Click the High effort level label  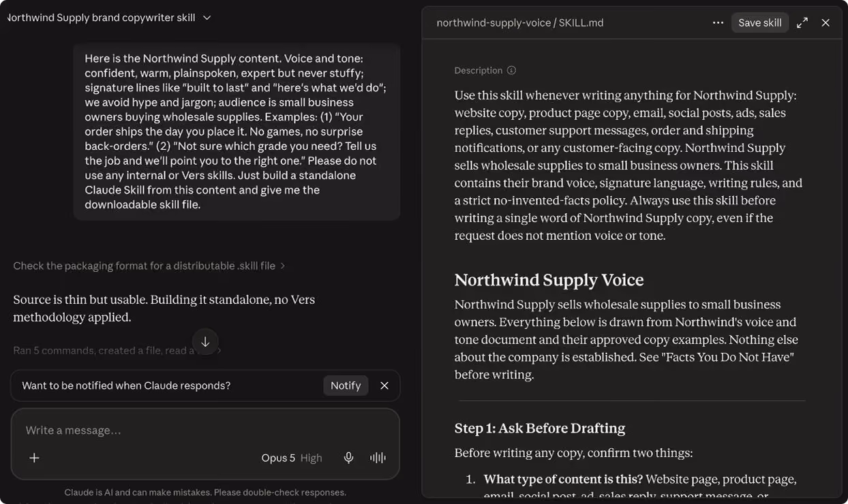click(311, 458)
